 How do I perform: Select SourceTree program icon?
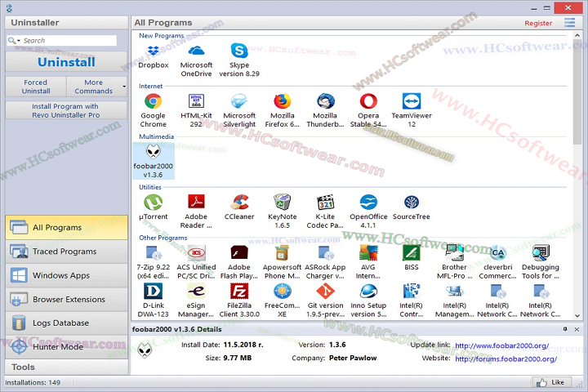412,203
